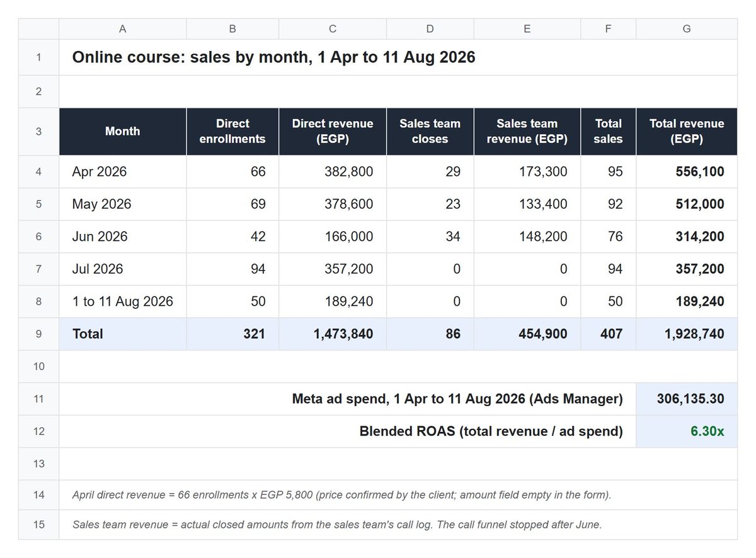Select the "1 to 11 Aug 2026" cell
756x558 pixels.
123,301
